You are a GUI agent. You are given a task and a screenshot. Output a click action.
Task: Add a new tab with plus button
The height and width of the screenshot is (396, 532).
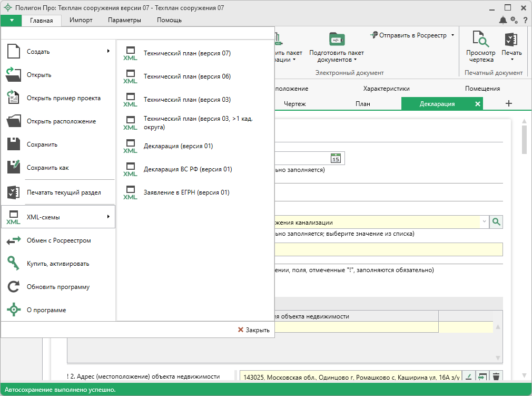pos(509,103)
